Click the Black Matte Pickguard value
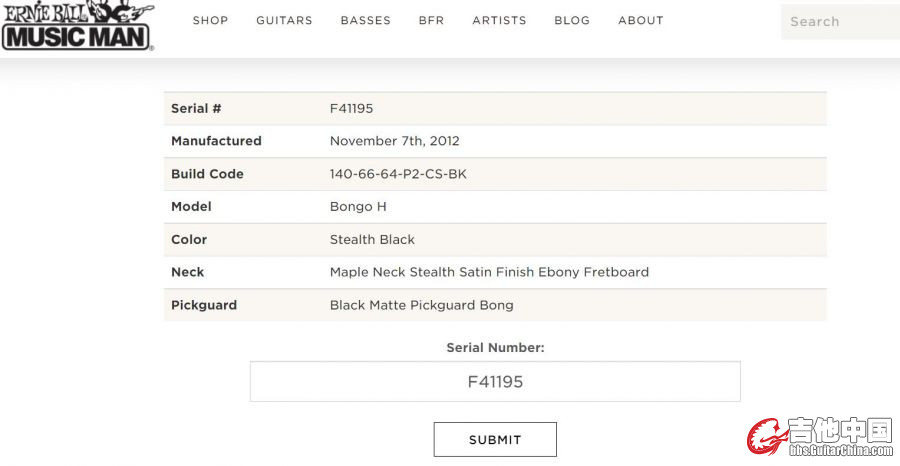 click(x=421, y=305)
